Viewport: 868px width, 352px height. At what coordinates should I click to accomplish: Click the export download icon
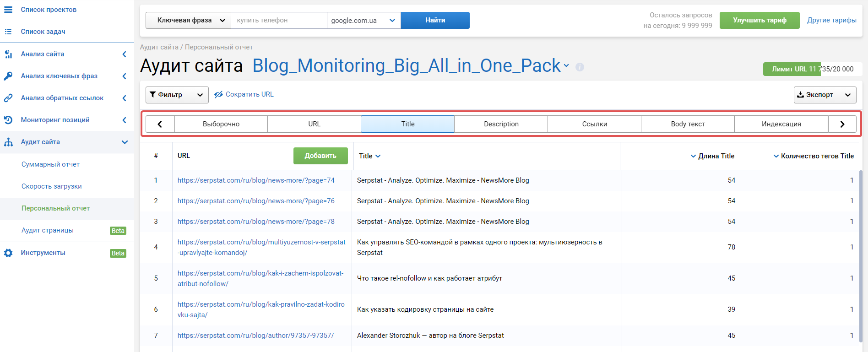click(x=800, y=94)
